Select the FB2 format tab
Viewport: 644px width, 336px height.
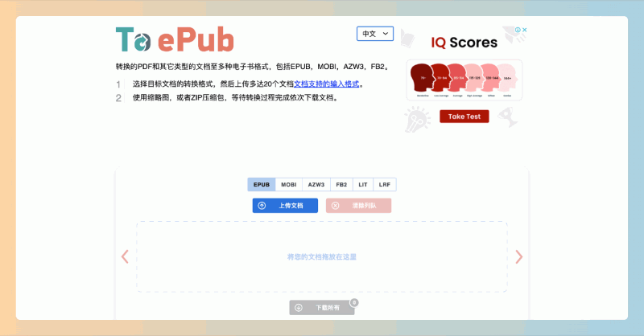point(341,185)
